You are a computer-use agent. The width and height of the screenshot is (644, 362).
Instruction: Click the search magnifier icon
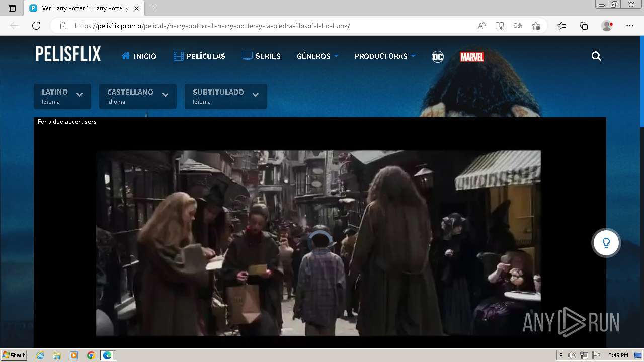click(596, 56)
